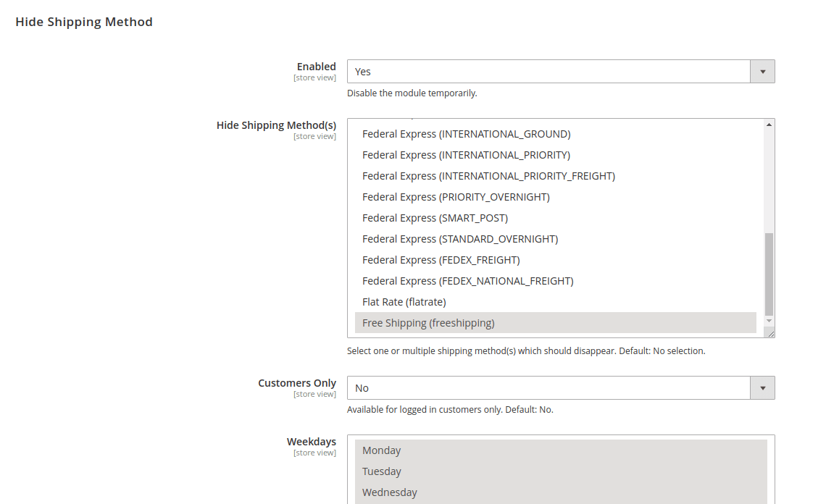Select Federal Express (PRIORITY_OVERNIGHT)
This screenshot has width=826, height=504.
[456, 197]
